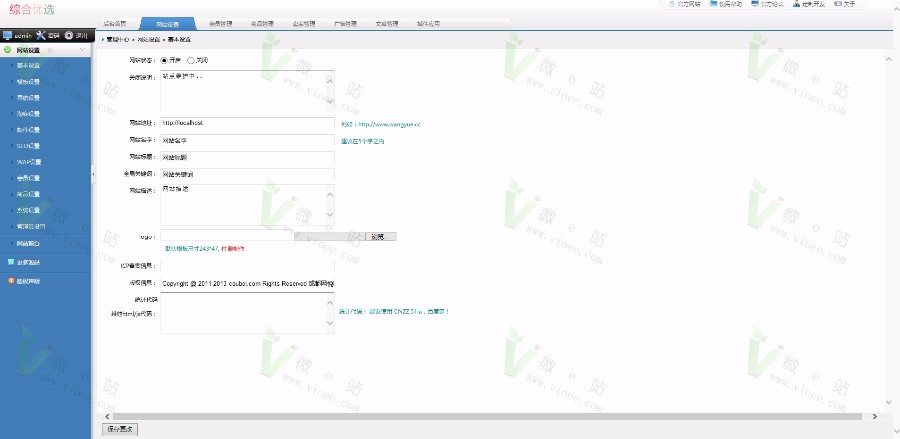
Task: Click the logout power icon
Action: [x=69, y=36]
